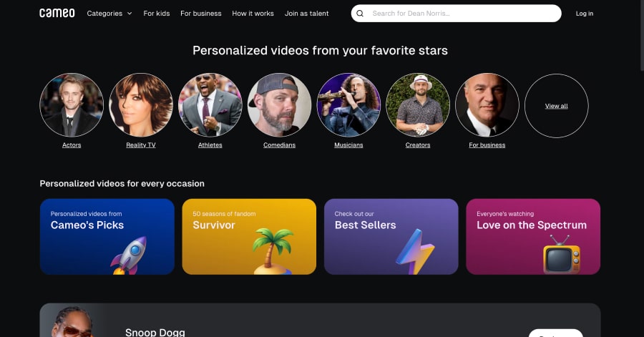644x337 pixels.
Task: Click the Personalized videos for every occasion heading
Action: point(122,183)
